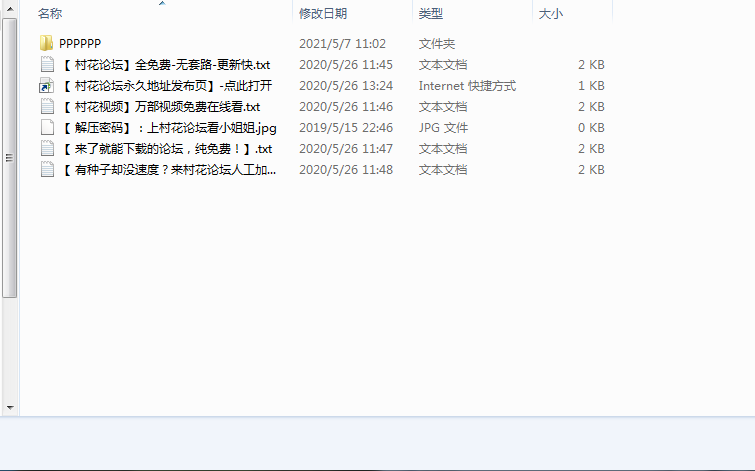Image resolution: width=755 pixels, height=471 pixels.
Task: Click the Internet shortcut icon for 永久地址发布页
Action: (x=46, y=86)
